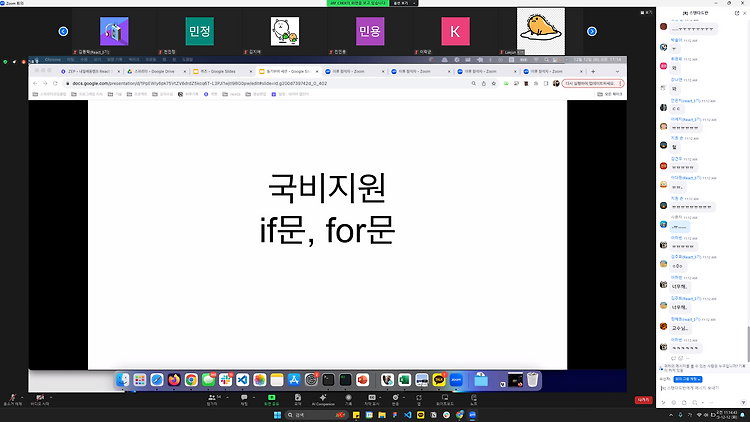Click shared browser new tab plus button
This screenshot has height=422, width=750.
point(593,71)
